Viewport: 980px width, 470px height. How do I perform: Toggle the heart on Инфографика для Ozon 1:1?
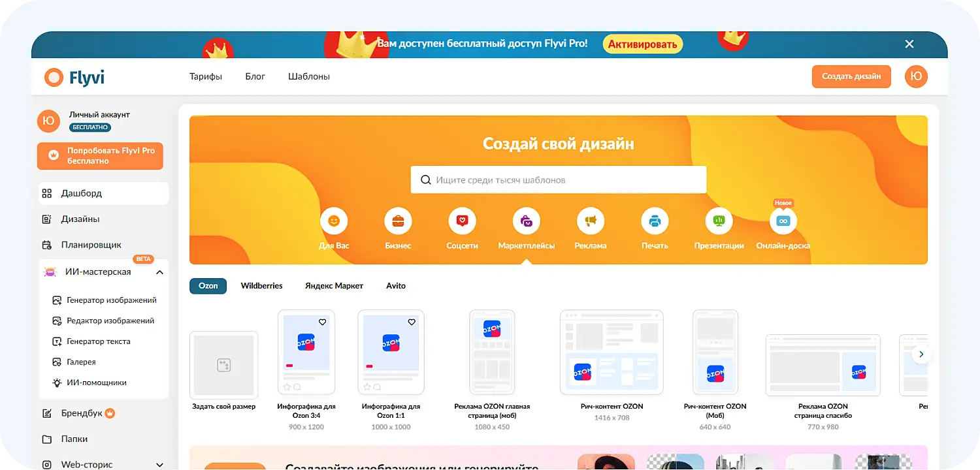point(412,322)
